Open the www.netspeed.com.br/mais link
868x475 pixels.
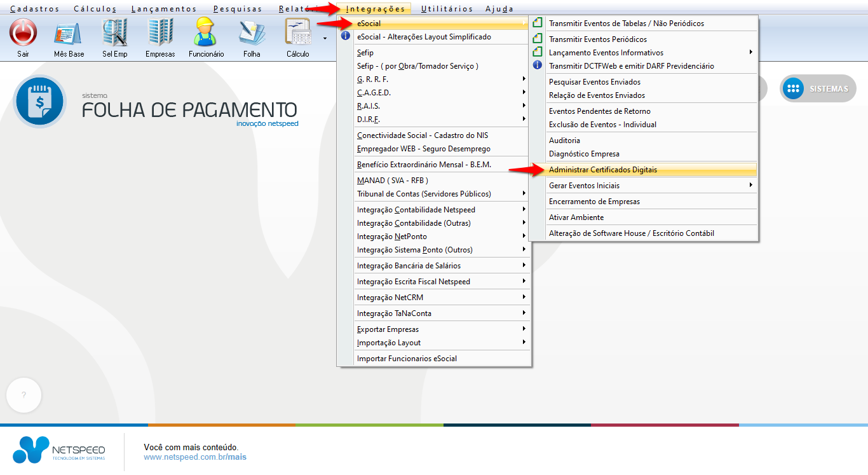[x=194, y=457]
